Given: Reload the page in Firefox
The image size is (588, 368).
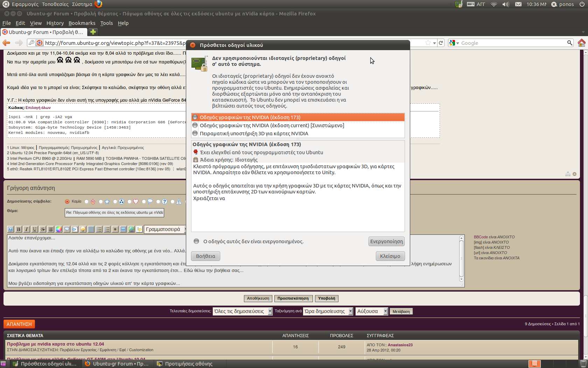Looking at the screenshot, I should pos(441,43).
